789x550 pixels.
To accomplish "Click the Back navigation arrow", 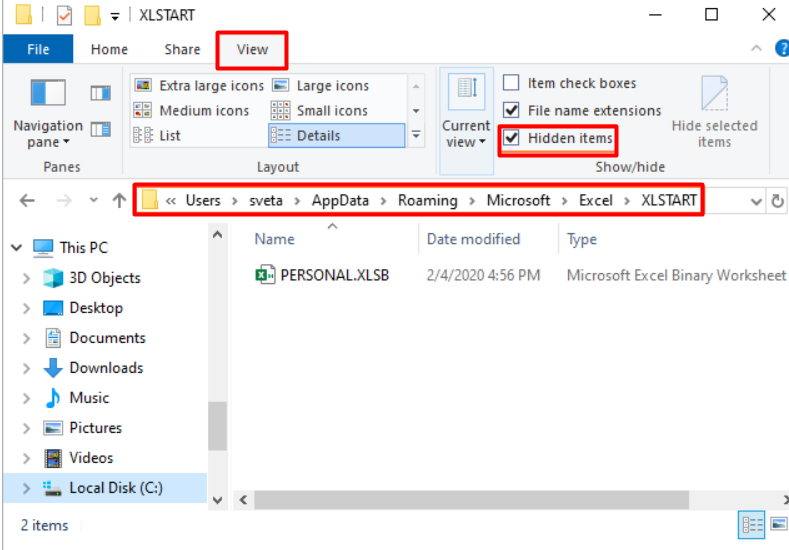I will click(x=27, y=201).
